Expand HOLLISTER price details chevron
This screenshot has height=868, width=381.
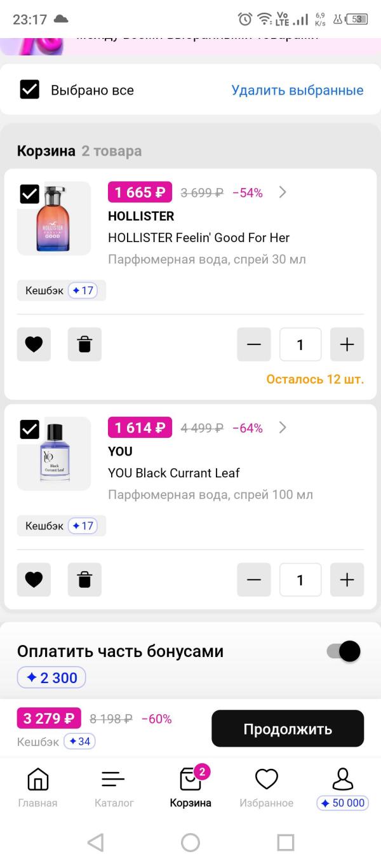pyautogui.click(x=283, y=193)
